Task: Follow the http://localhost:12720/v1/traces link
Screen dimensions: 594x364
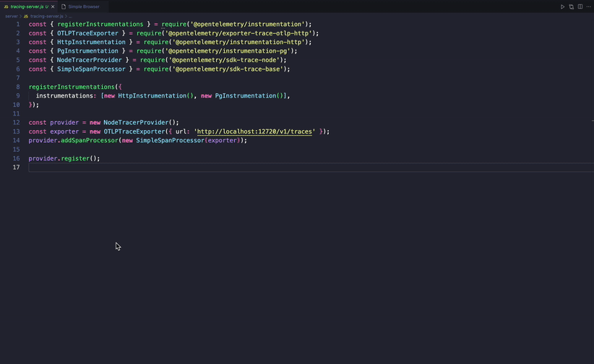Action: [254, 131]
